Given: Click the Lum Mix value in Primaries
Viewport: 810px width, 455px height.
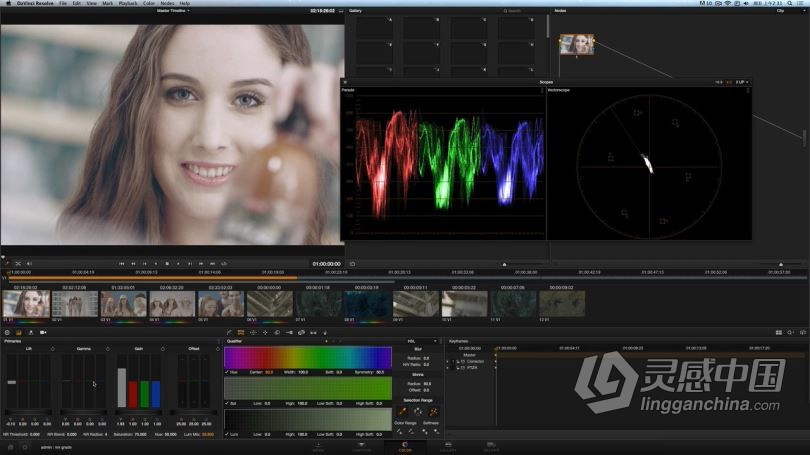Looking at the screenshot, I should 208,434.
